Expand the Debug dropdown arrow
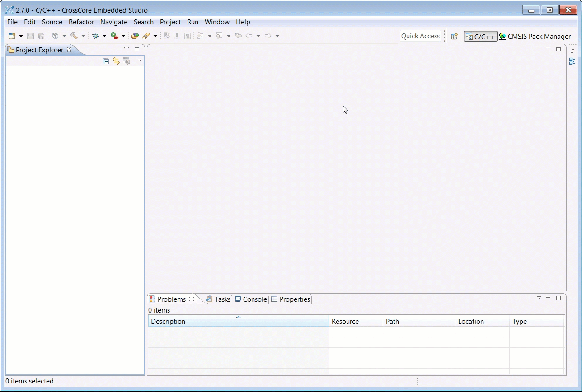Image resolution: width=582 pixels, height=392 pixels. point(104,36)
